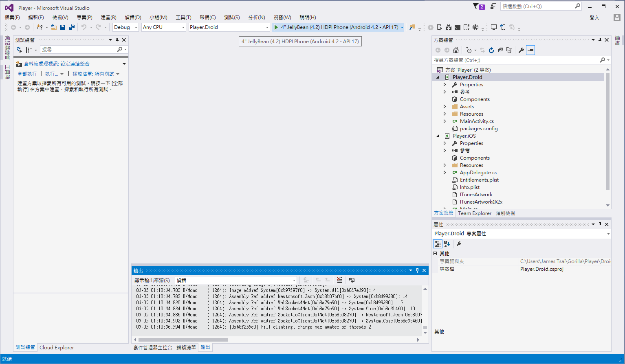Toggle Categorized view in Properties panel

coord(438,244)
